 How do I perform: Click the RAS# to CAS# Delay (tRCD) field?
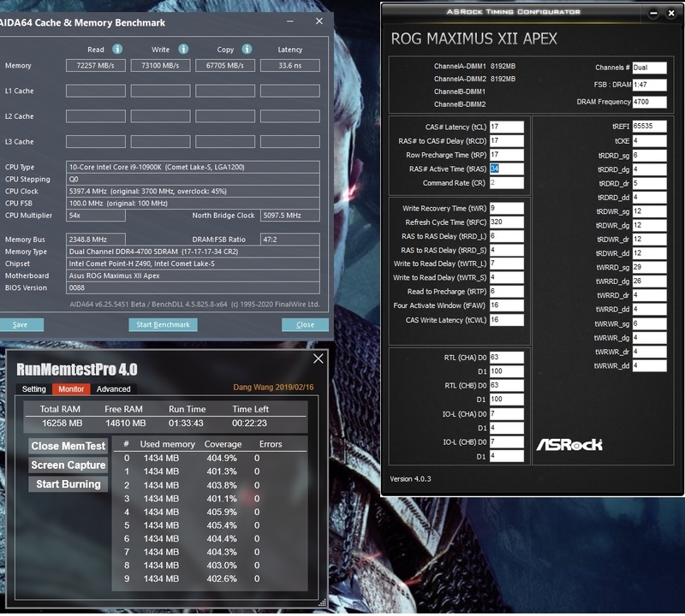[x=506, y=140]
